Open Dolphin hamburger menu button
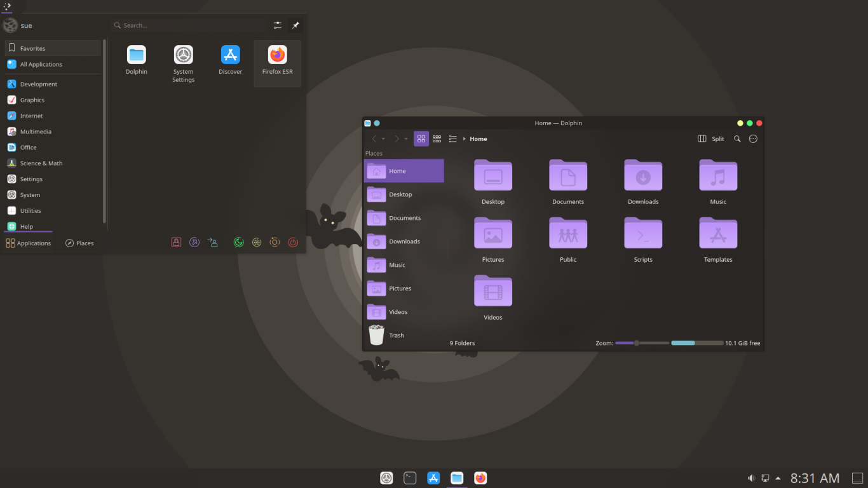Image resolution: width=868 pixels, height=488 pixels. click(753, 139)
